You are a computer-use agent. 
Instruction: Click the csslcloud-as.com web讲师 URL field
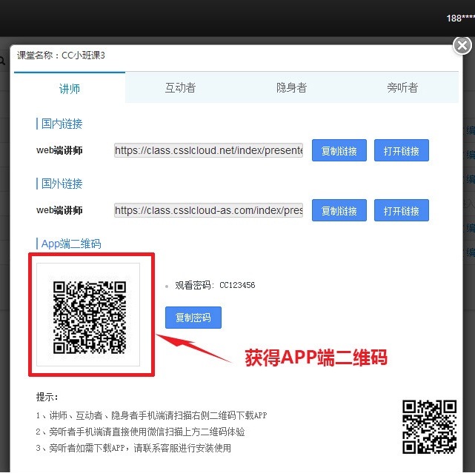(208, 211)
